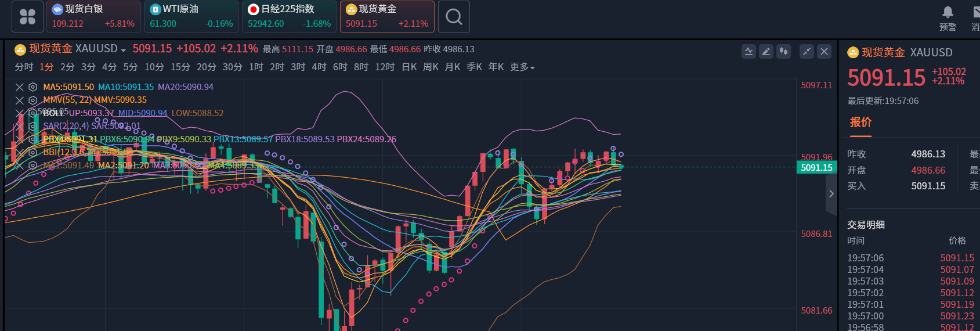Open the four-square grid menu icon

(x=27, y=17)
